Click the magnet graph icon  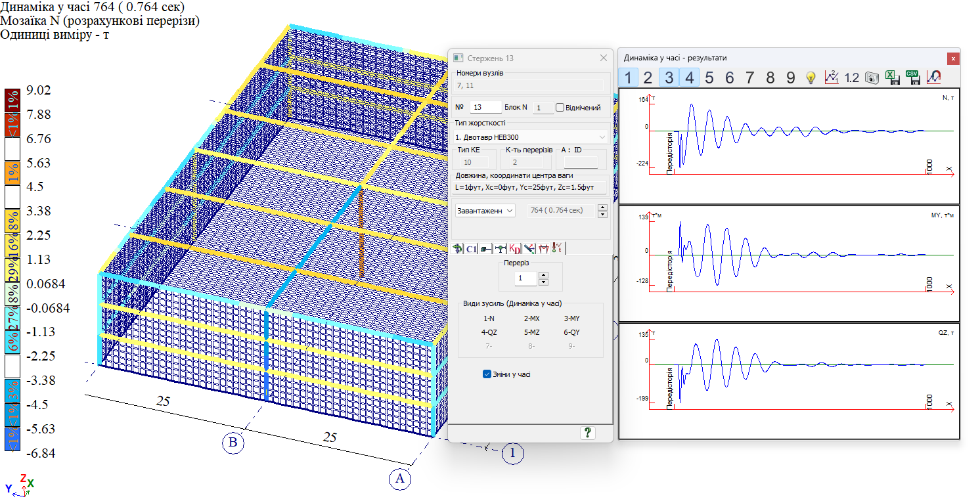933,77
